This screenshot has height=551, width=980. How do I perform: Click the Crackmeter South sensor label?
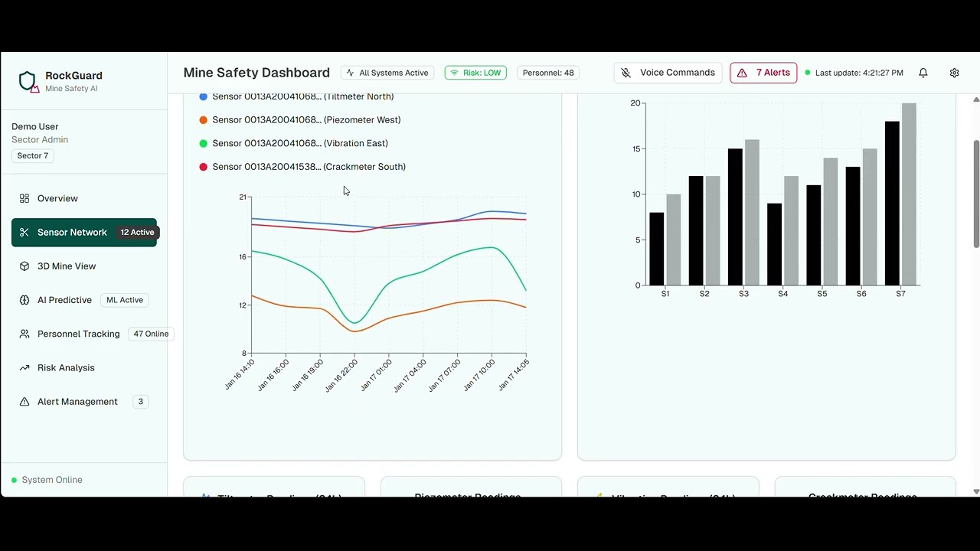[x=309, y=167]
